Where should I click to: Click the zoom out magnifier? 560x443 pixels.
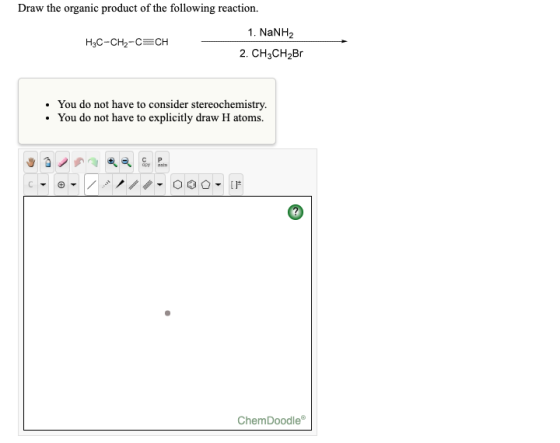[x=126, y=162]
